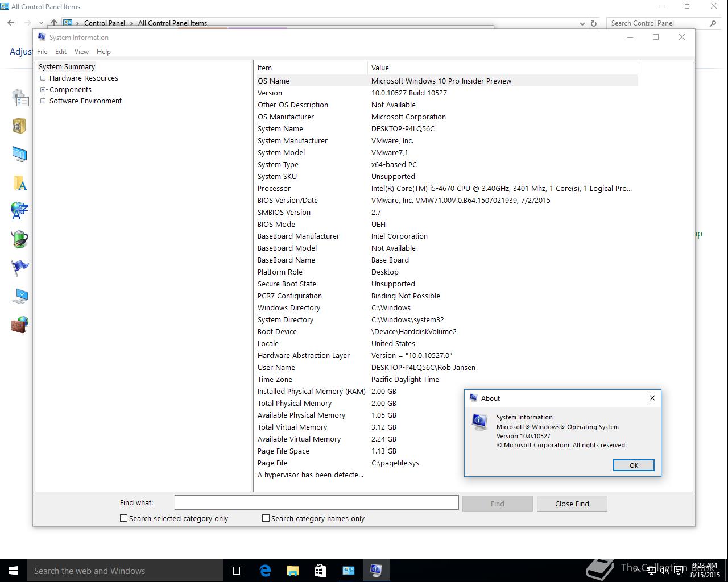Viewport: 728px width, 582px height.
Task: Click the System Information taskbar icon
Action: pos(376,571)
